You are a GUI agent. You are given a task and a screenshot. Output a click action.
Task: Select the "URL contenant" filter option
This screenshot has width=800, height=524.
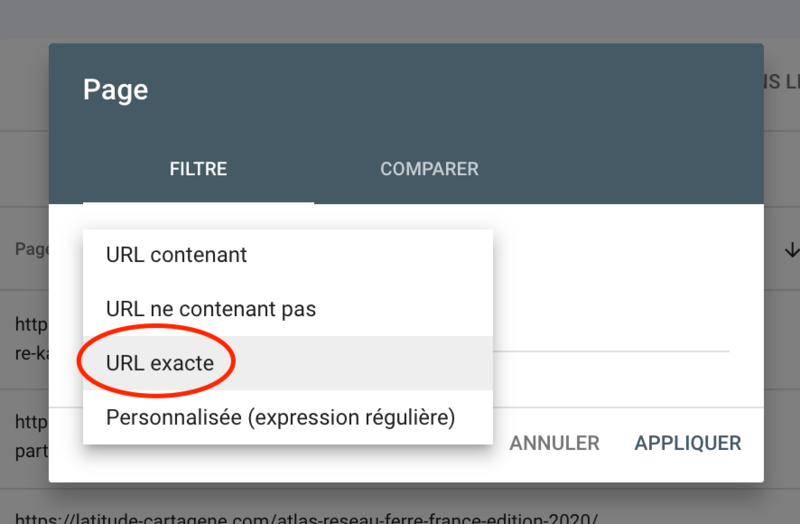coord(176,255)
